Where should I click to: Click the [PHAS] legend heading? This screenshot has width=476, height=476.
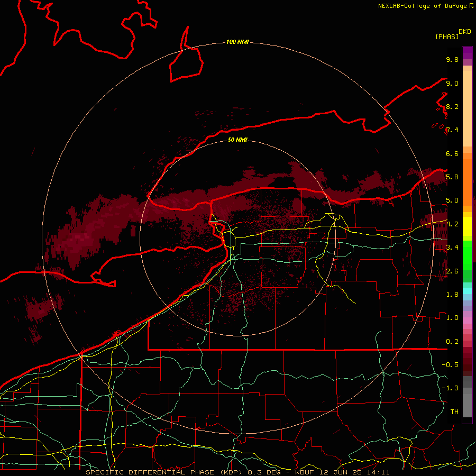click(x=447, y=36)
